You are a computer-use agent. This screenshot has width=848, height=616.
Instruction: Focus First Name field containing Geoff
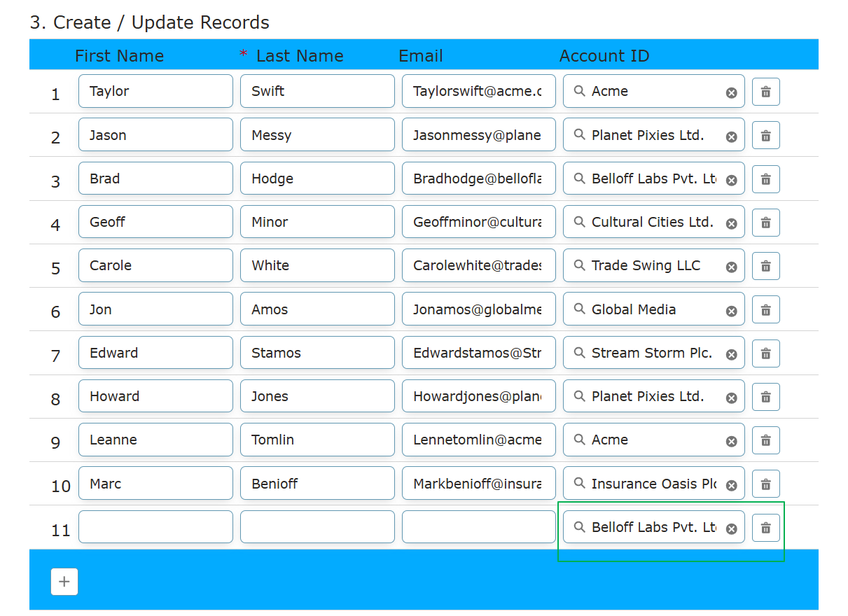pyautogui.click(x=155, y=222)
